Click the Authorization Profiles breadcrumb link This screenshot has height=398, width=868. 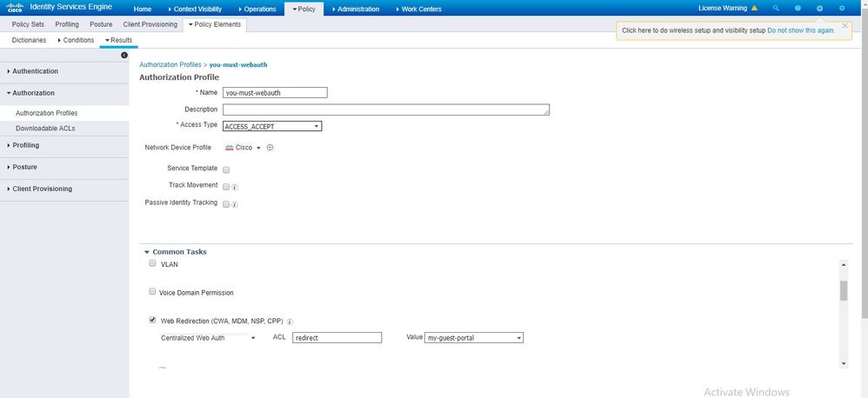[170, 64]
